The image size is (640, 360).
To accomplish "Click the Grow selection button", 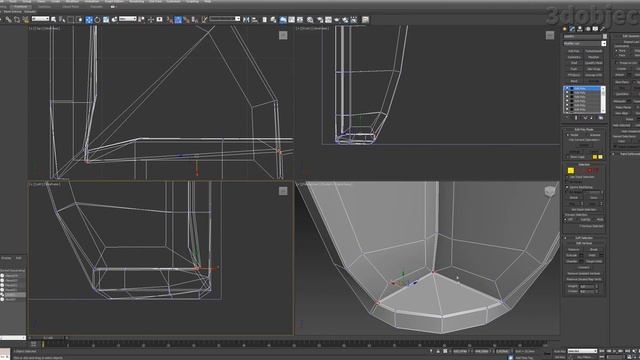I will [594, 198].
